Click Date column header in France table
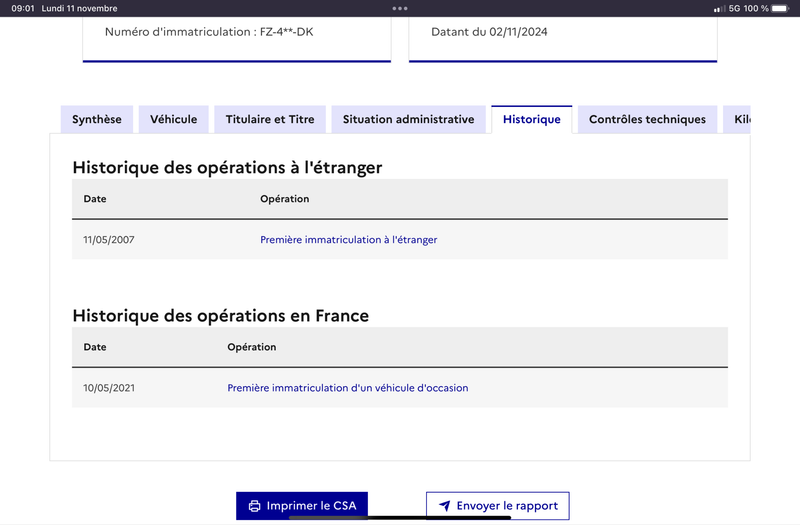The height and width of the screenshot is (525, 800). coord(95,347)
